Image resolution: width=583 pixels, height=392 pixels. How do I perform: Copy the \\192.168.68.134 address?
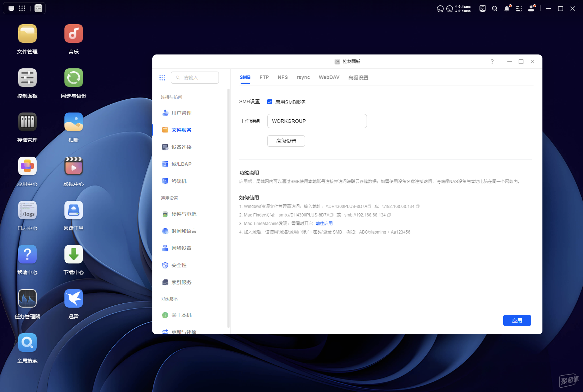[418, 207]
